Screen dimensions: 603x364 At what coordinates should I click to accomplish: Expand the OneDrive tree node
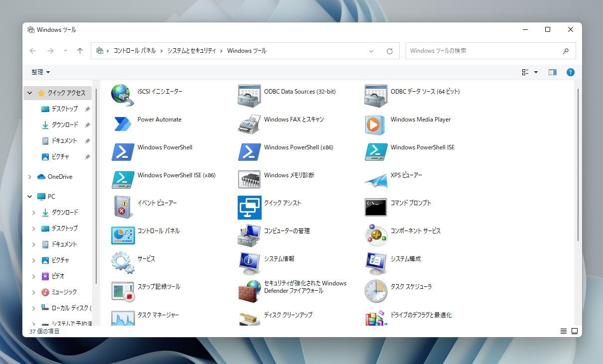pyautogui.click(x=30, y=177)
